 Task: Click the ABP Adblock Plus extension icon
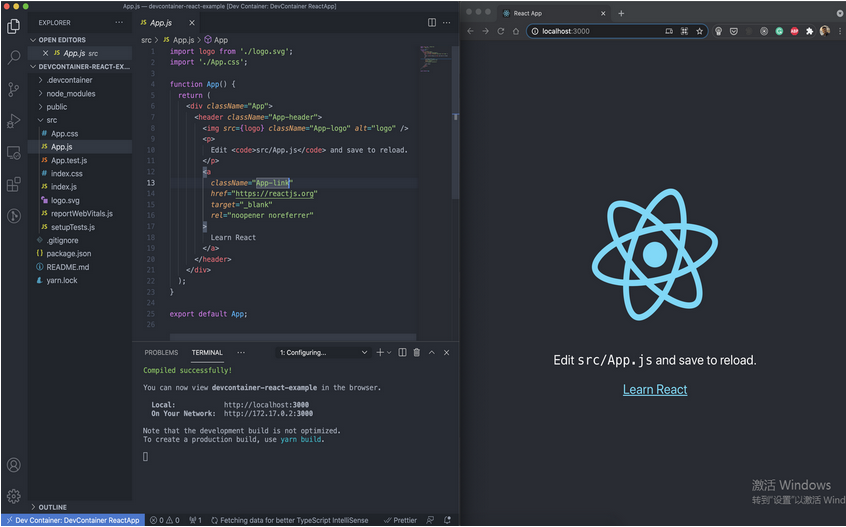[794, 31]
